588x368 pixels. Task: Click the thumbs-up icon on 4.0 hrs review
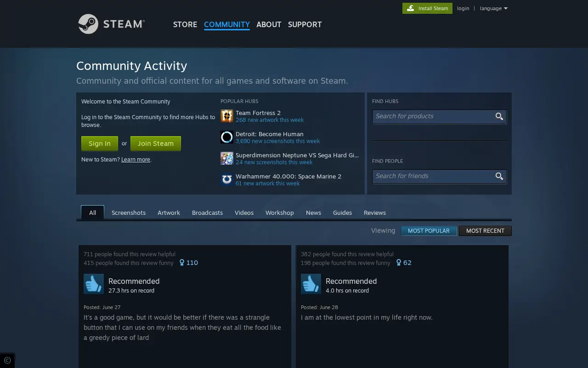pos(311,284)
